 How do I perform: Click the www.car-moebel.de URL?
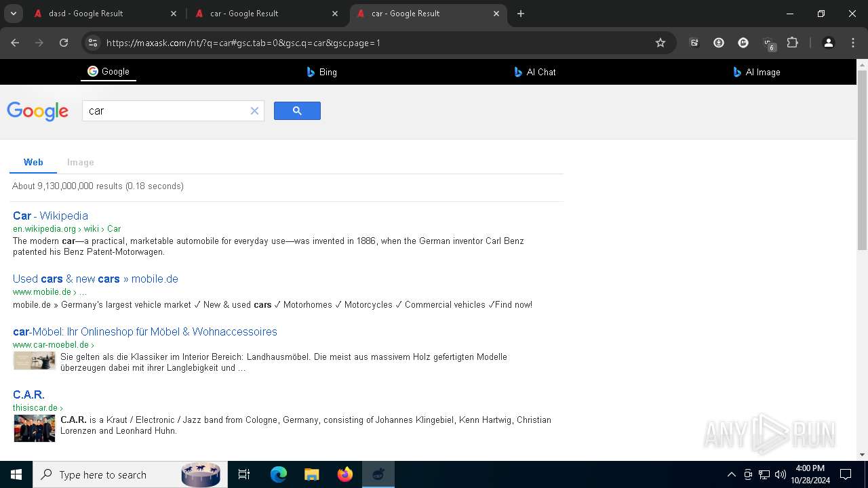click(x=53, y=344)
